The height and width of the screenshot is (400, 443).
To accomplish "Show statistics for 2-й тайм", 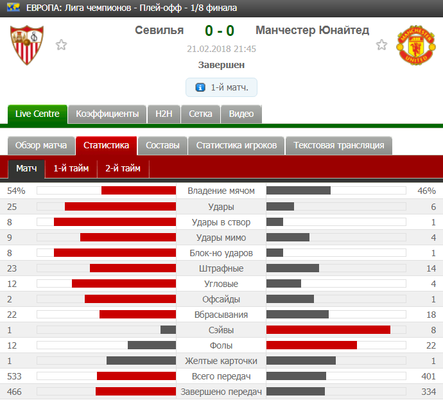I will pyautogui.click(x=123, y=169).
